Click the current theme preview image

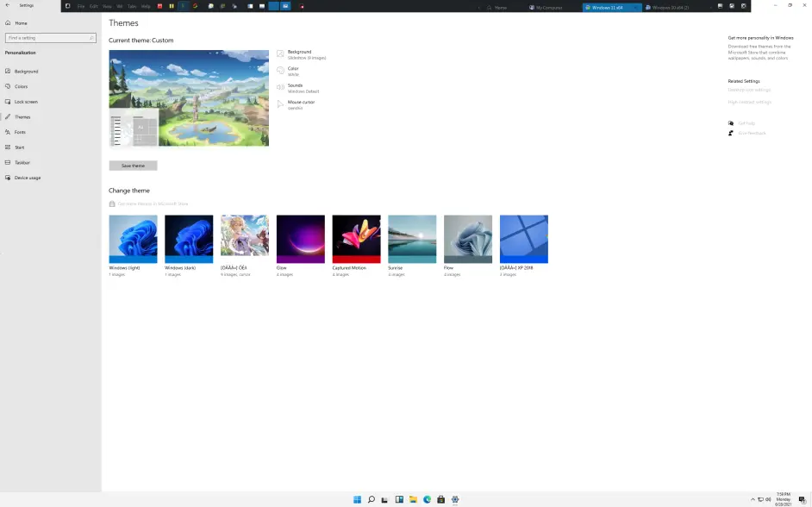189,98
